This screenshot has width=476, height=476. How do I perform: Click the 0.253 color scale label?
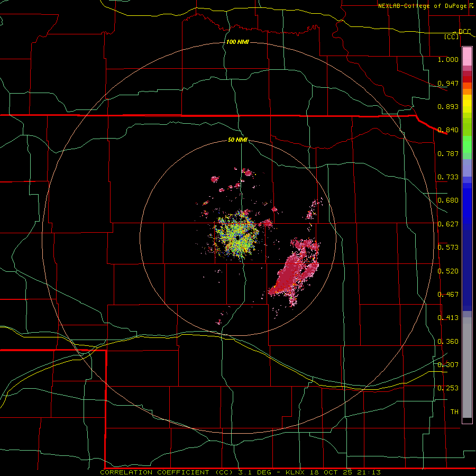[448, 388]
